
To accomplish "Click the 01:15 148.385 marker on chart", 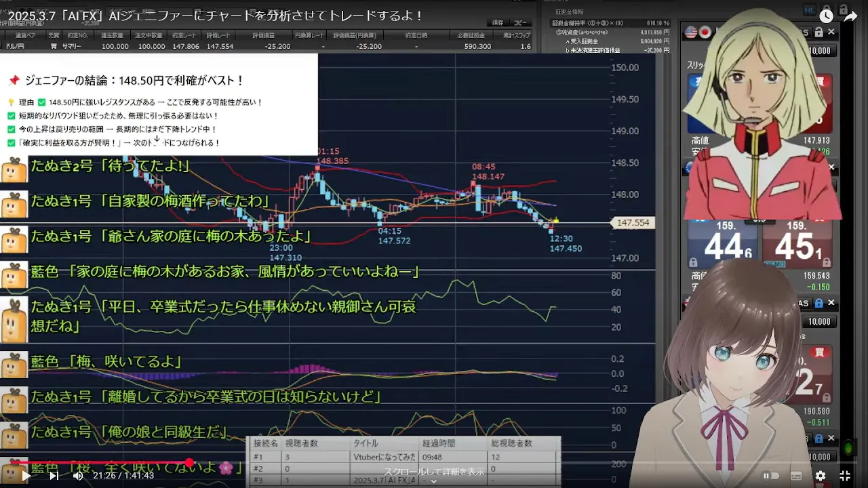I will tap(332, 157).
